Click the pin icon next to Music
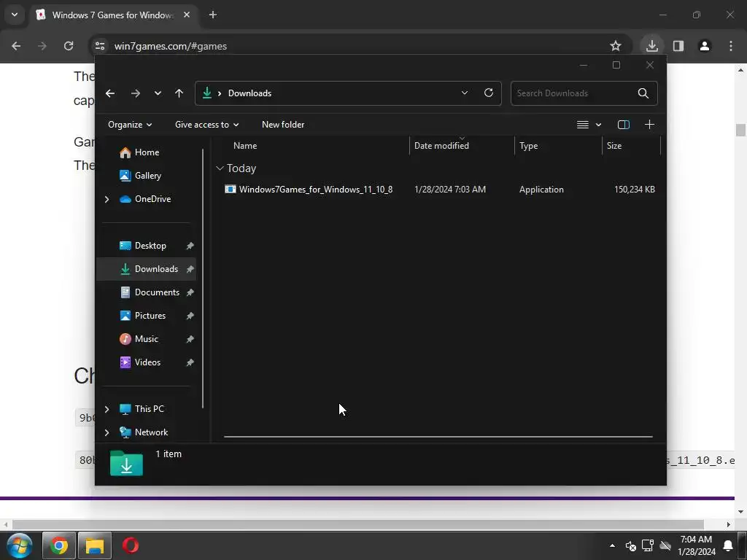 [190, 339]
